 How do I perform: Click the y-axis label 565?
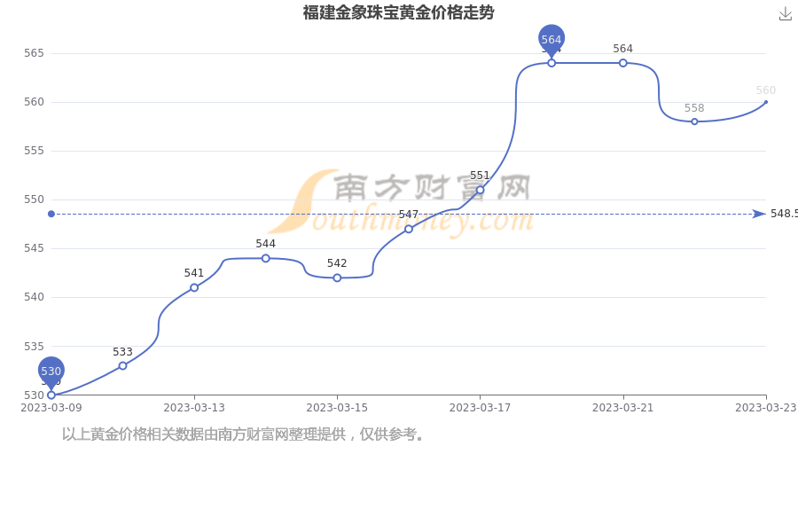(x=34, y=53)
